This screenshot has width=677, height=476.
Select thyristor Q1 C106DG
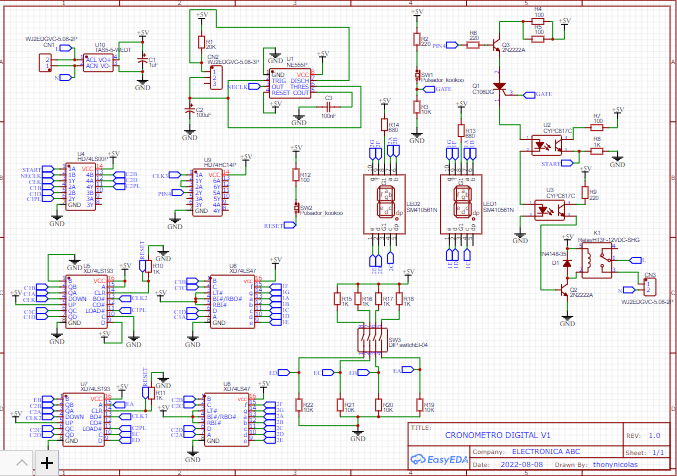coord(500,87)
